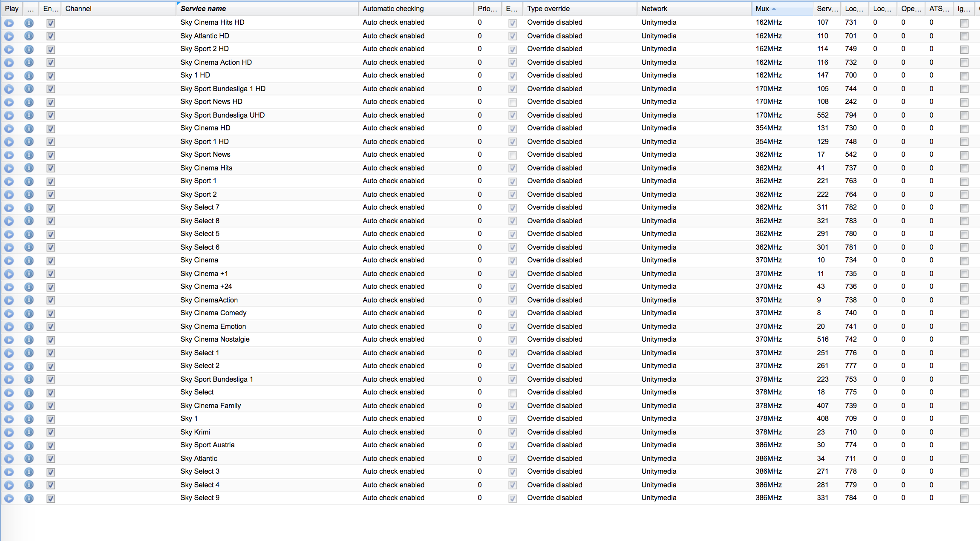
Task: Sort by Type override column header
Action: click(x=580, y=9)
